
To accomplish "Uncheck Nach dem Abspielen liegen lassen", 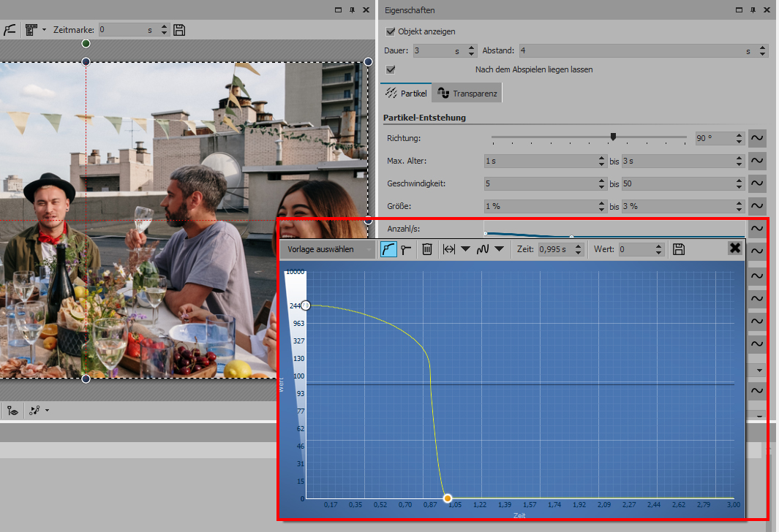I will click(391, 69).
